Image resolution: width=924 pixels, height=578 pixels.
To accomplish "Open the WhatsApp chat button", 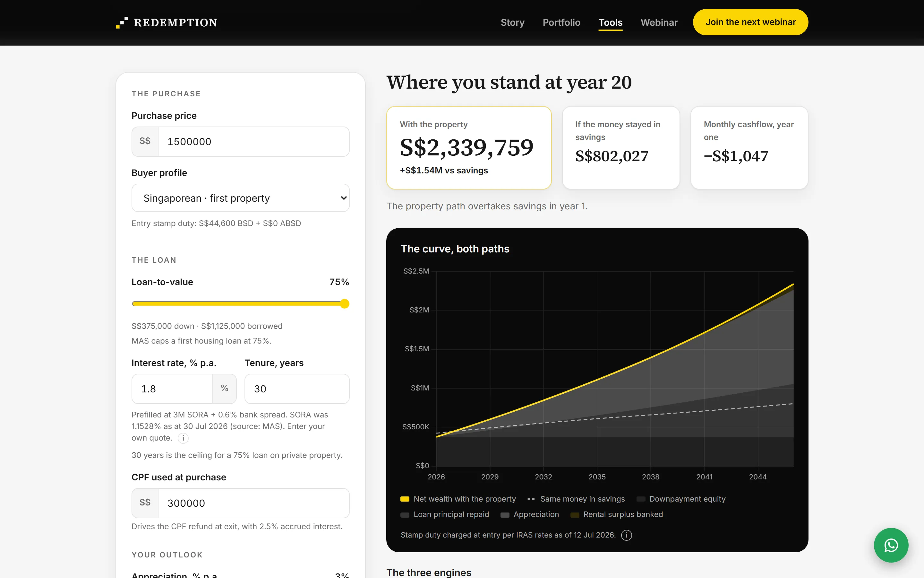I will coord(891,545).
